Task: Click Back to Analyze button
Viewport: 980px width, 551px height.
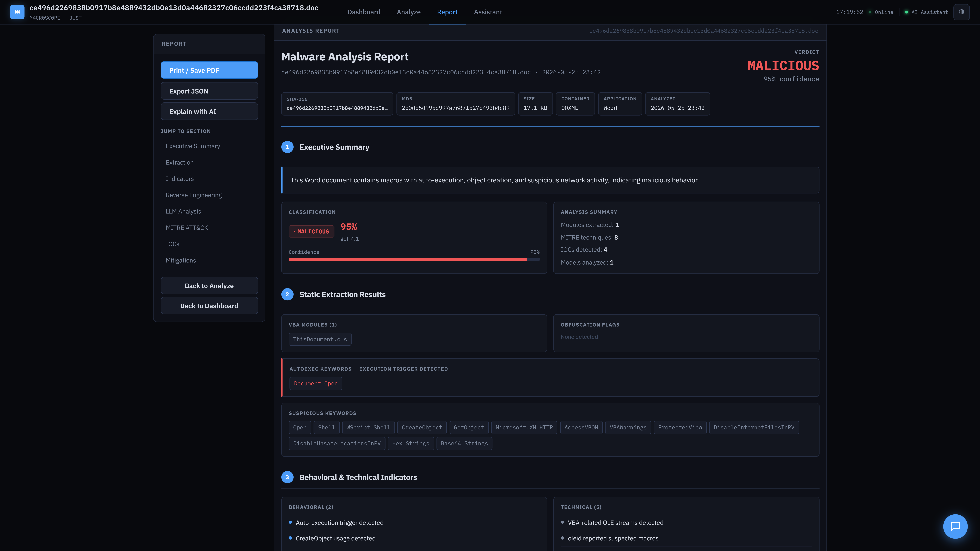Action: click(x=209, y=286)
